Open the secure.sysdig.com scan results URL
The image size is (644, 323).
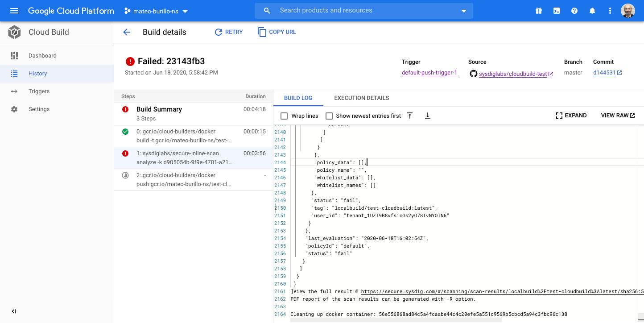pos(502,291)
